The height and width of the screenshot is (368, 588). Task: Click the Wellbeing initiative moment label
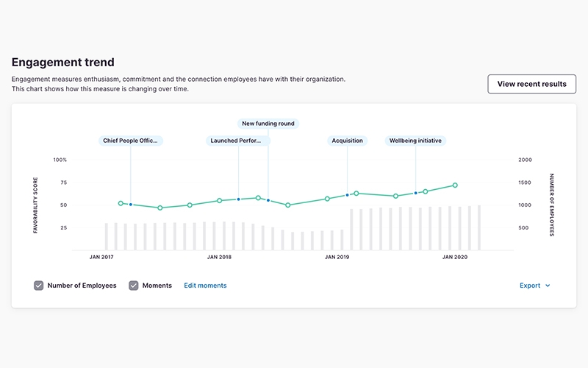pos(415,141)
